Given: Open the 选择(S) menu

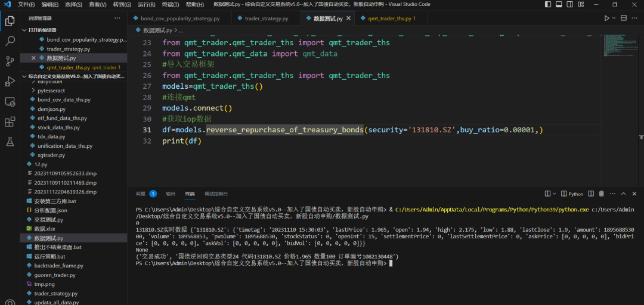Looking at the screenshot, I should pos(74,5).
